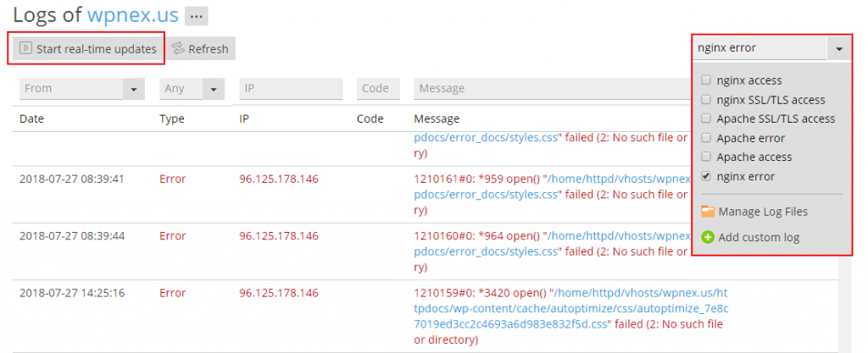Collapse the nginx error log selector dropdown
This screenshot has height=353, width=868.
coord(838,48)
